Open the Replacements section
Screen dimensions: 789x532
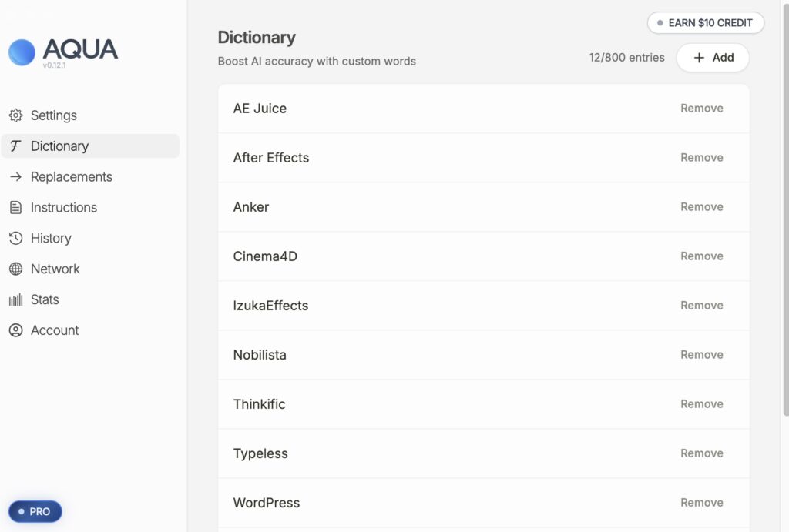(71, 177)
